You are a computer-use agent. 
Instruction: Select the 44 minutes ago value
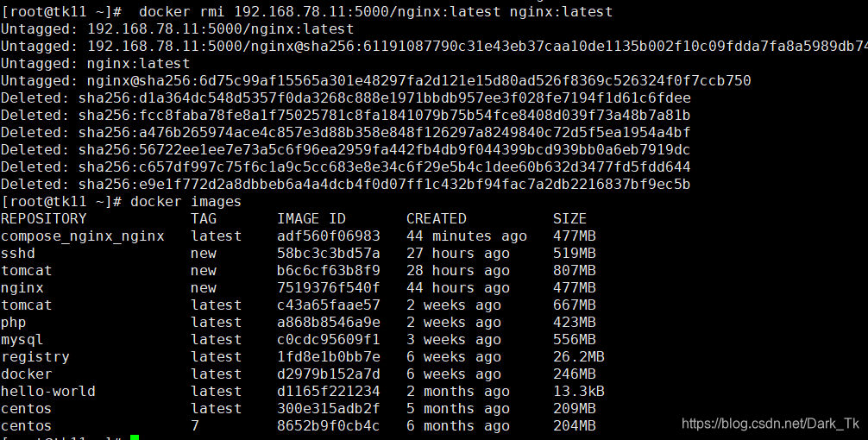467,236
